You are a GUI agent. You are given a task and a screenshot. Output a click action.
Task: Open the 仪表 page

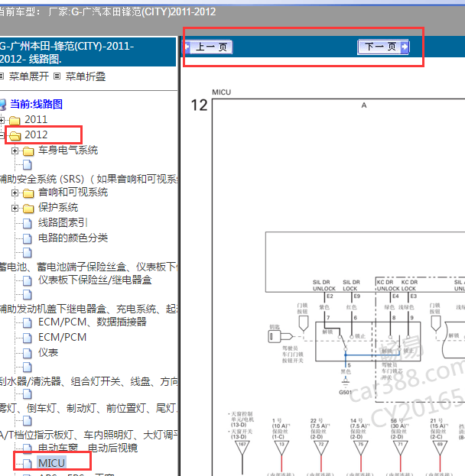point(48,352)
